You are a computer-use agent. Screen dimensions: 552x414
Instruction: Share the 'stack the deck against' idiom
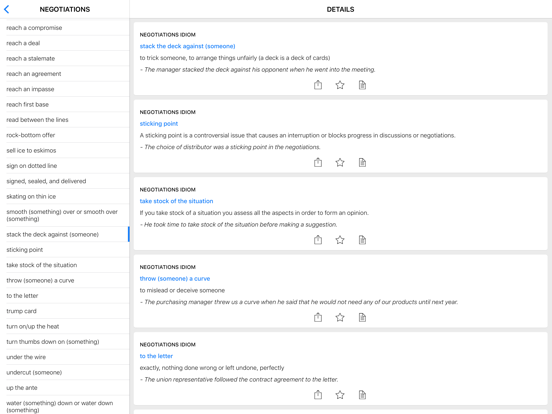tap(318, 85)
